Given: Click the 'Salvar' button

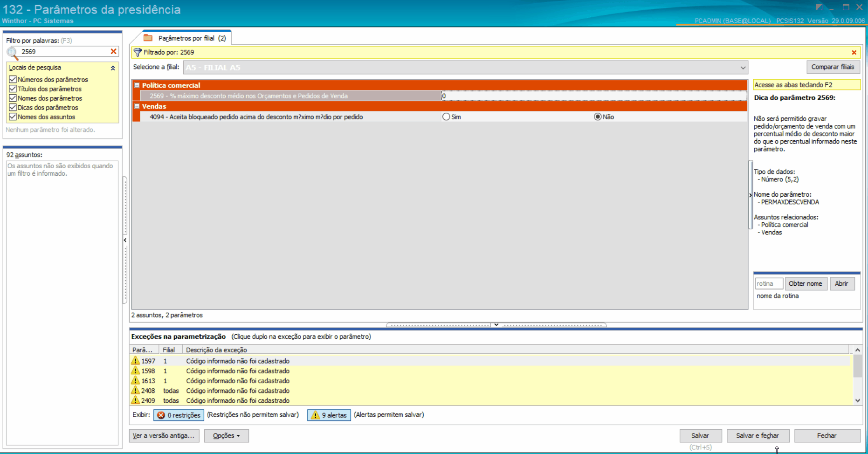Looking at the screenshot, I should tap(700, 436).
